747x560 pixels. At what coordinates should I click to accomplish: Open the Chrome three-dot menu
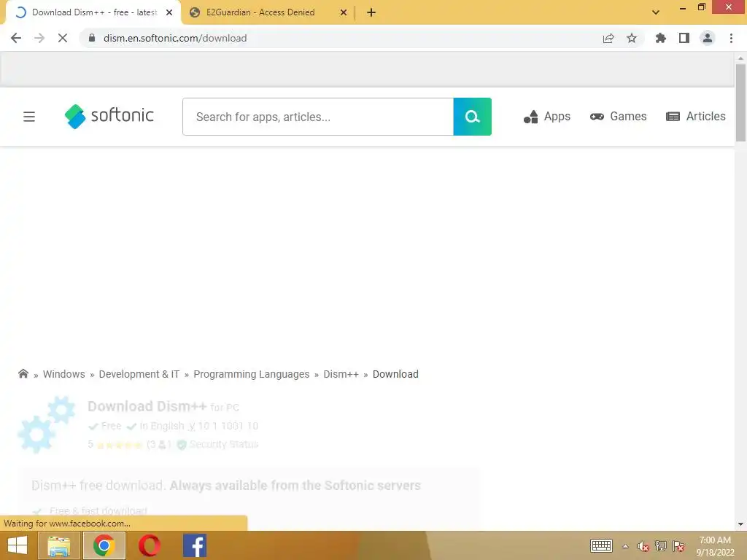(x=731, y=38)
